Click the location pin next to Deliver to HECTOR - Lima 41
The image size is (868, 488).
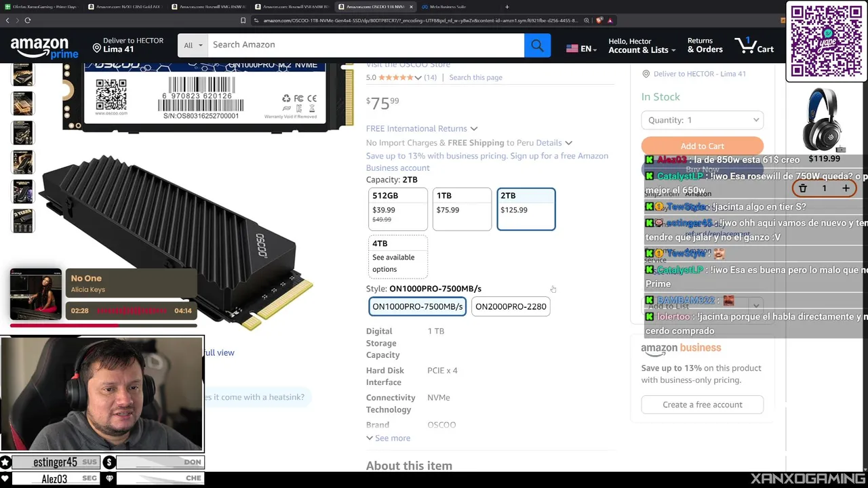646,74
